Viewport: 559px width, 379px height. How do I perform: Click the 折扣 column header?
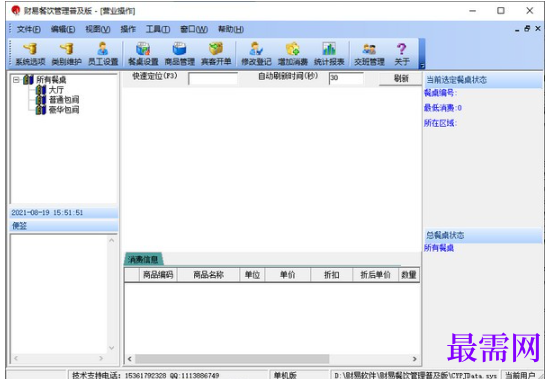pyautogui.click(x=332, y=275)
